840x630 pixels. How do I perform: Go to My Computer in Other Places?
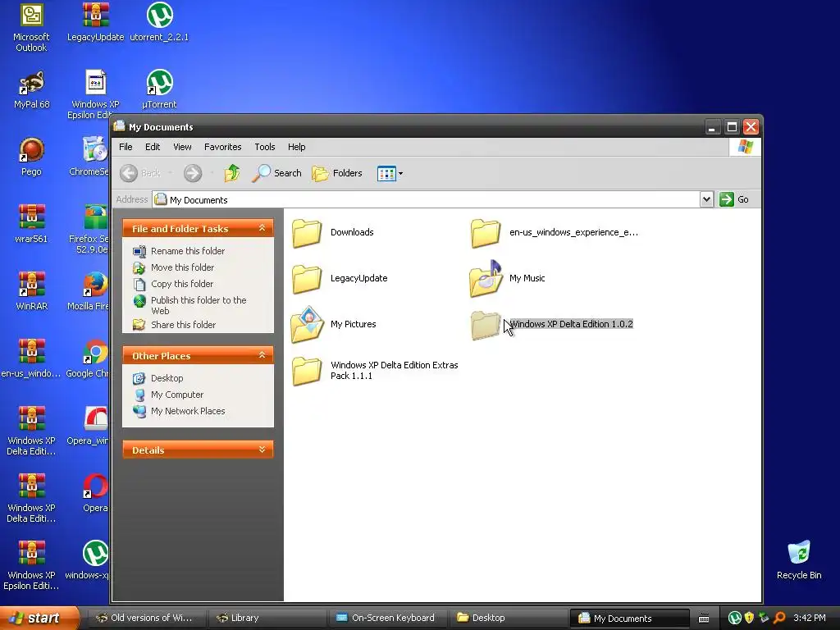click(x=177, y=395)
